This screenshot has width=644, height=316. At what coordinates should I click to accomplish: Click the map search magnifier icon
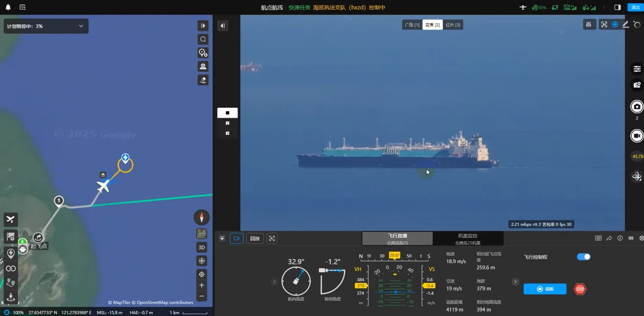pos(203,39)
